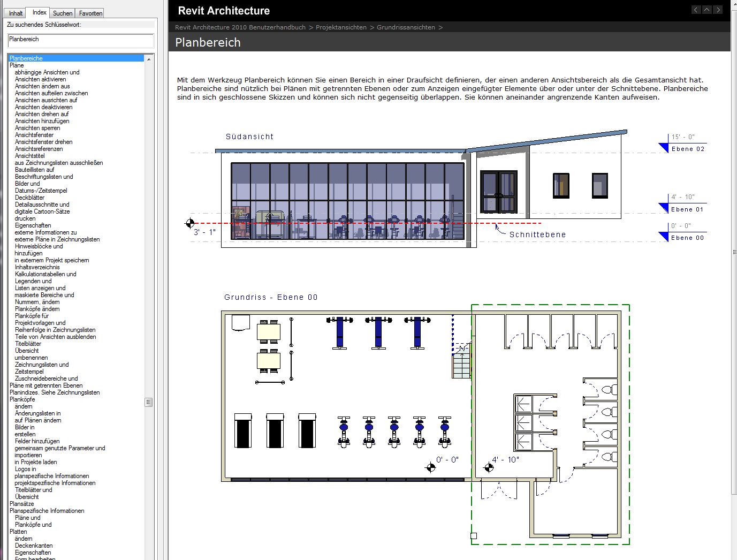Select index entry in externem Projekt speichern
Screen dimensions: 737x560
tap(52, 260)
